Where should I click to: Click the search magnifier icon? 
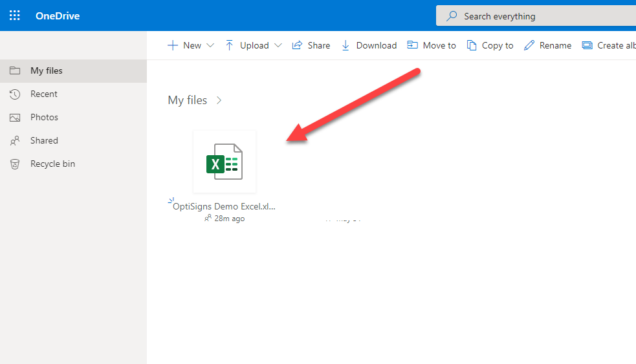[452, 16]
